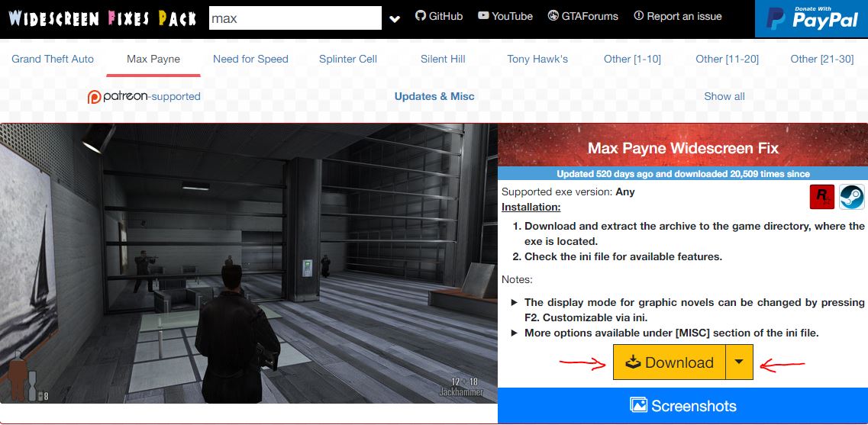Viewport: 868px width, 425px height.
Task: Open the Other [11-20] tab
Action: (x=727, y=59)
